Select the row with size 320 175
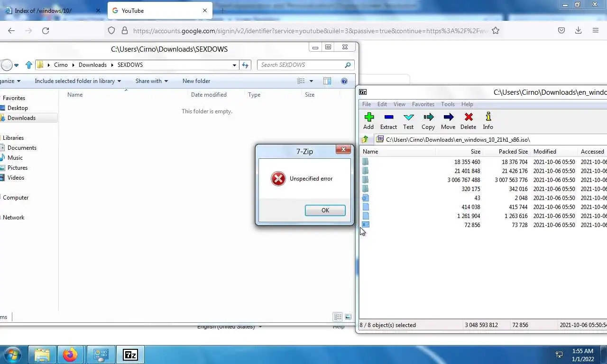Screen dimensions: 607x364 point(484,189)
